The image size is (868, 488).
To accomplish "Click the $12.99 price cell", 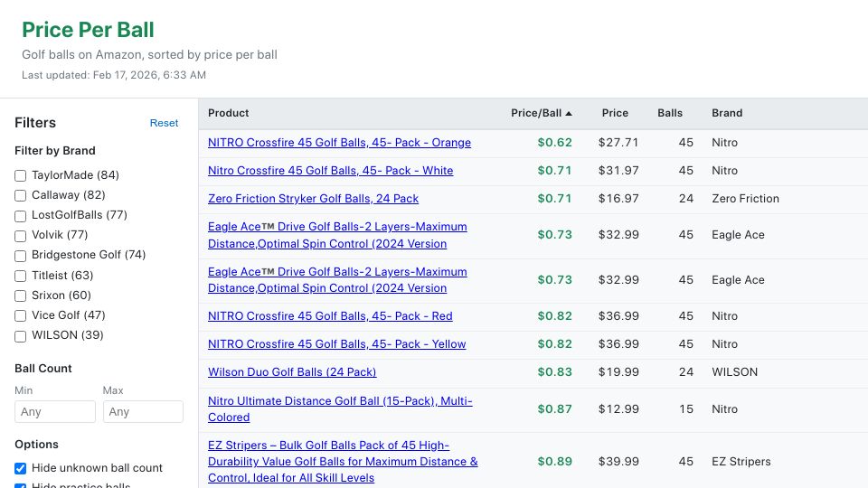I will coord(618,408).
